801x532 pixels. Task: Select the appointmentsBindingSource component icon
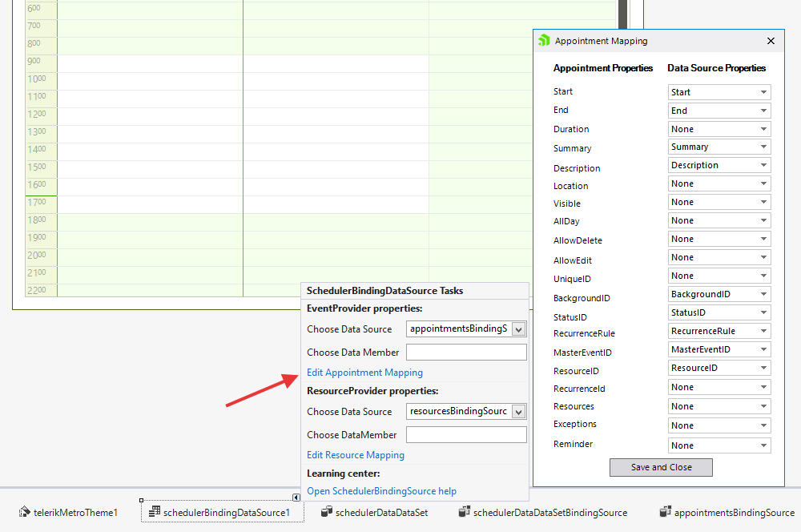[x=726, y=512]
